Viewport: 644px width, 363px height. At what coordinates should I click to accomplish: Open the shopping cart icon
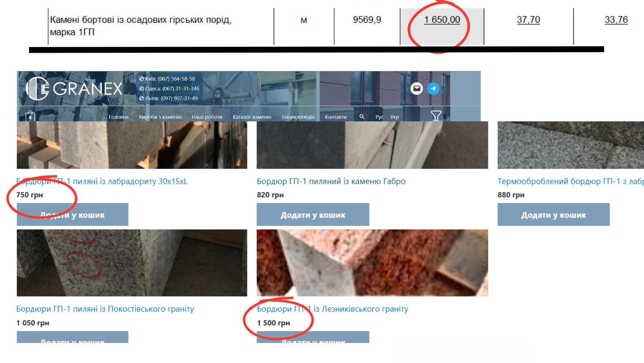[30, 116]
